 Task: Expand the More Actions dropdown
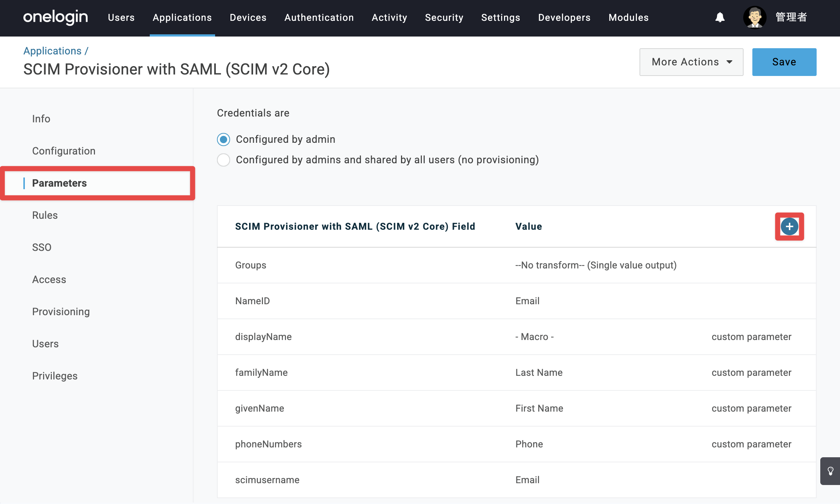[691, 62]
